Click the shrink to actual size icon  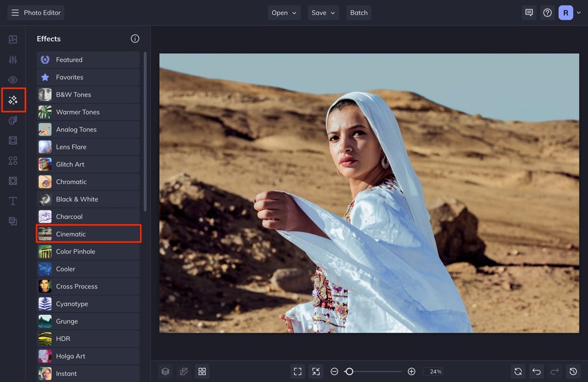[x=316, y=371]
